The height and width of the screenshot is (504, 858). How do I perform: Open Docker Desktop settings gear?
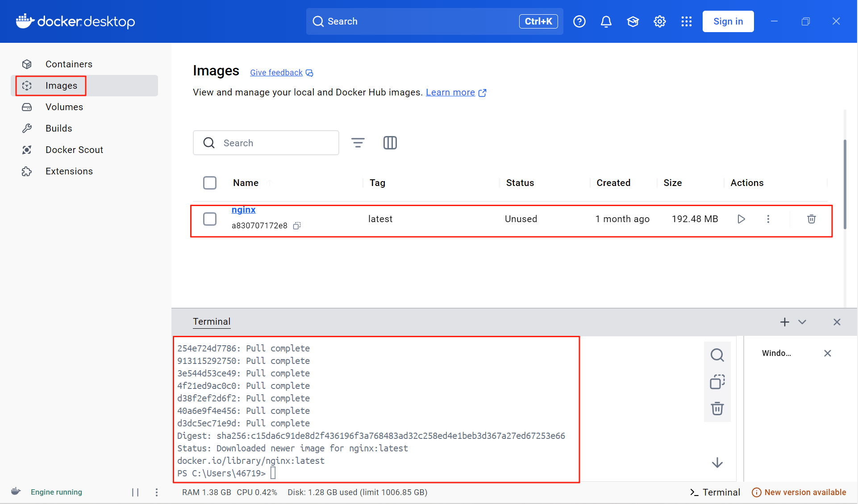[x=659, y=21]
